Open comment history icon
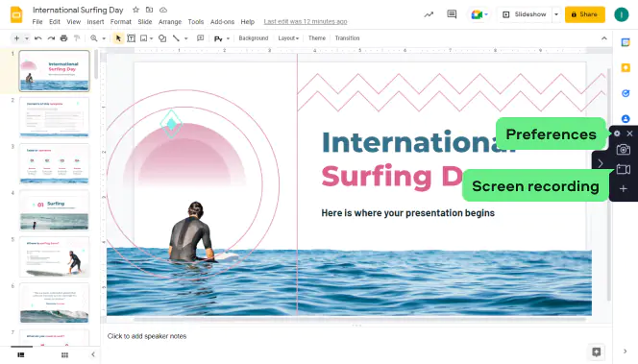The image size is (638, 364). pos(452,14)
